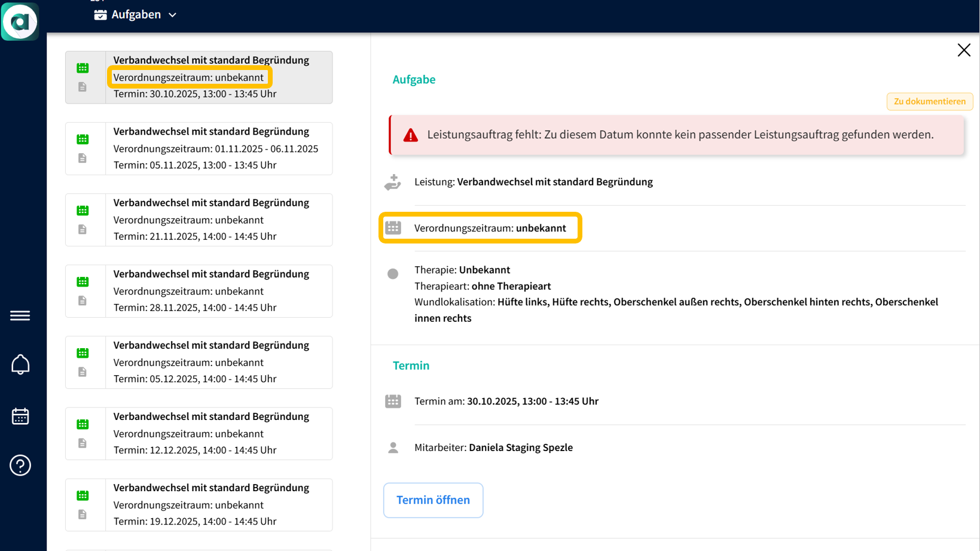Open the Aufgaben menu in header

coord(135,14)
